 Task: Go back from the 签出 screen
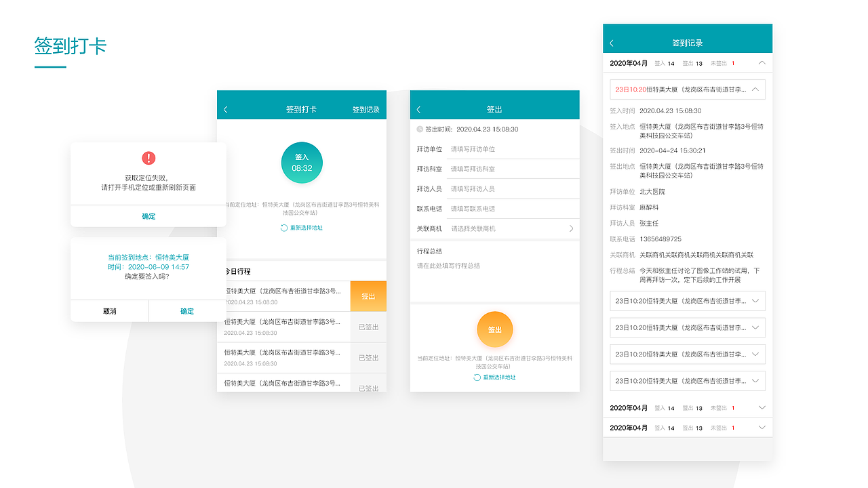pyautogui.click(x=418, y=109)
